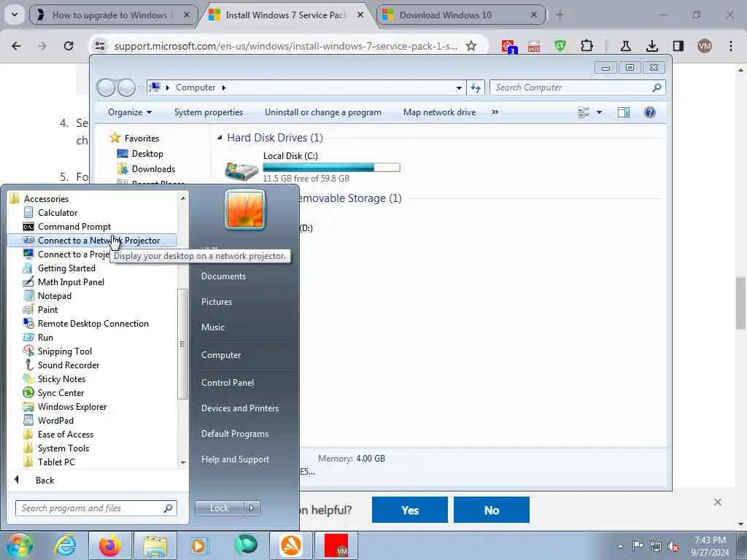Open Windows Media Player taskbar icon
This screenshot has height=560, width=747.
pos(198,545)
